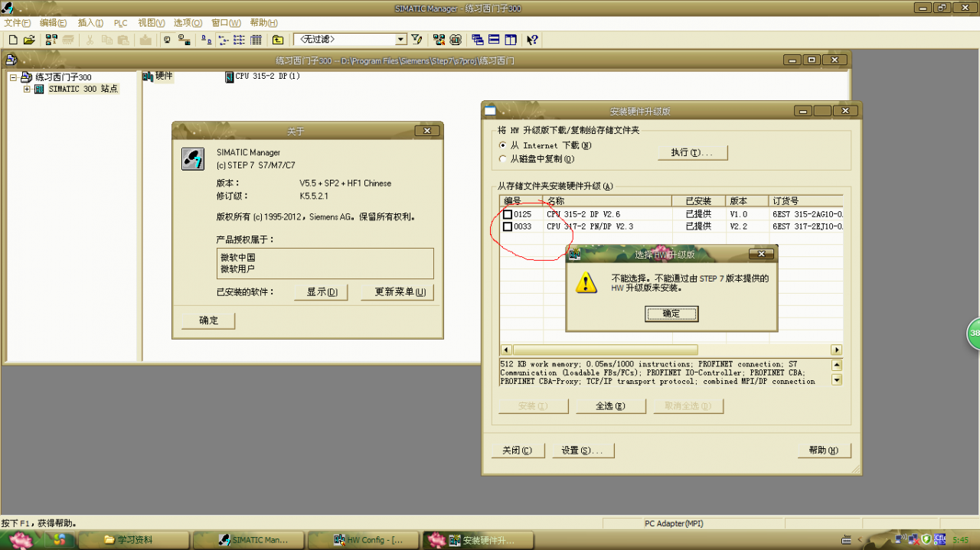Open 学习资料 folder in the taskbar

click(135, 540)
